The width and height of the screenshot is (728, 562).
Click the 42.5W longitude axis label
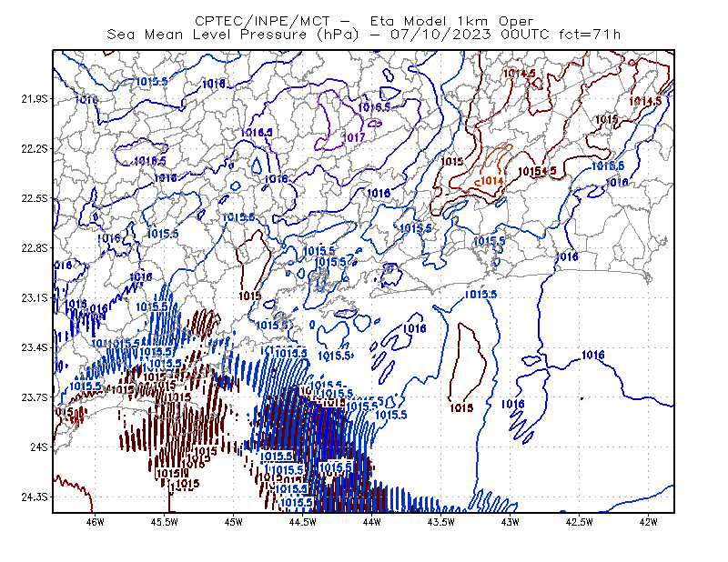579,523
